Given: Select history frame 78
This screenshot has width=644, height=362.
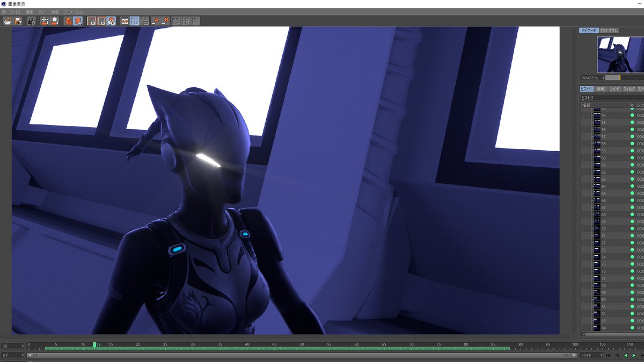Looking at the screenshot, I should click(x=604, y=285).
